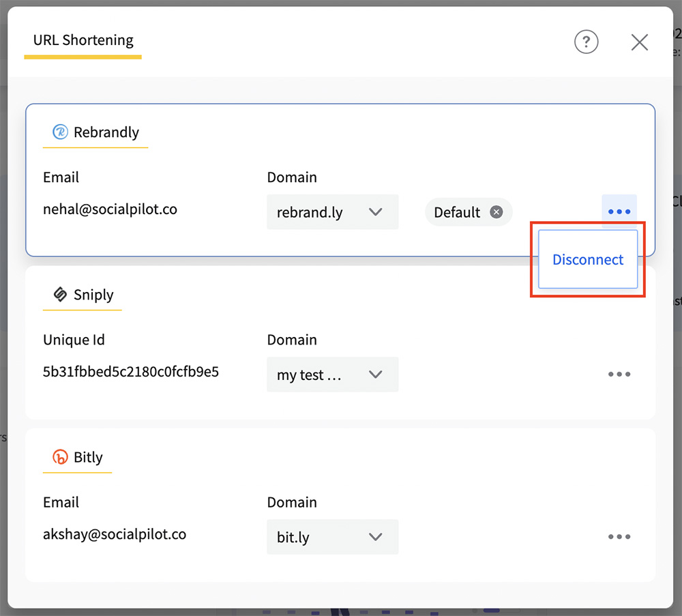Click the Email label in Bitly card
Image resolution: width=682 pixels, height=616 pixels.
click(x=61, y=503)
